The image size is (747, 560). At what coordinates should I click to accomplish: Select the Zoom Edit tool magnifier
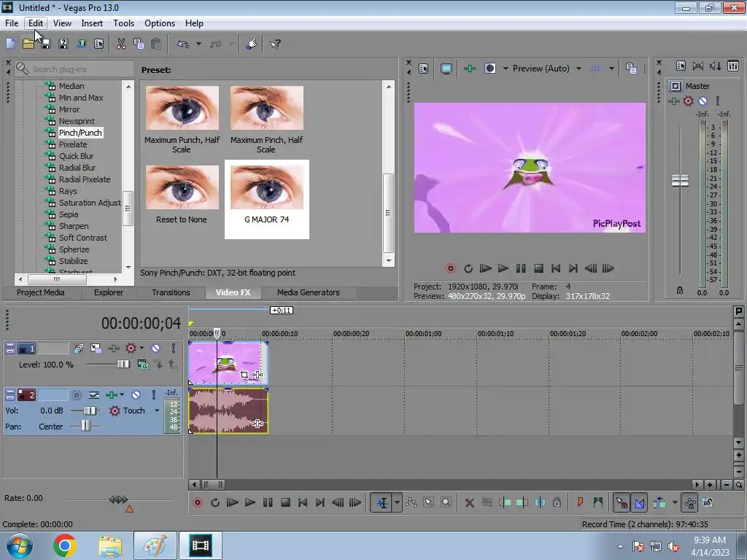click(446, 502)
